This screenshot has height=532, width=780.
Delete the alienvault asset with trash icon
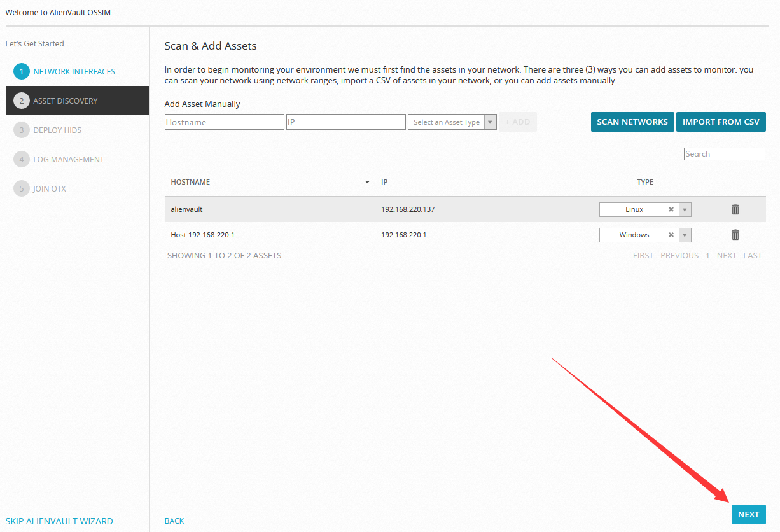tap(735, 209)
